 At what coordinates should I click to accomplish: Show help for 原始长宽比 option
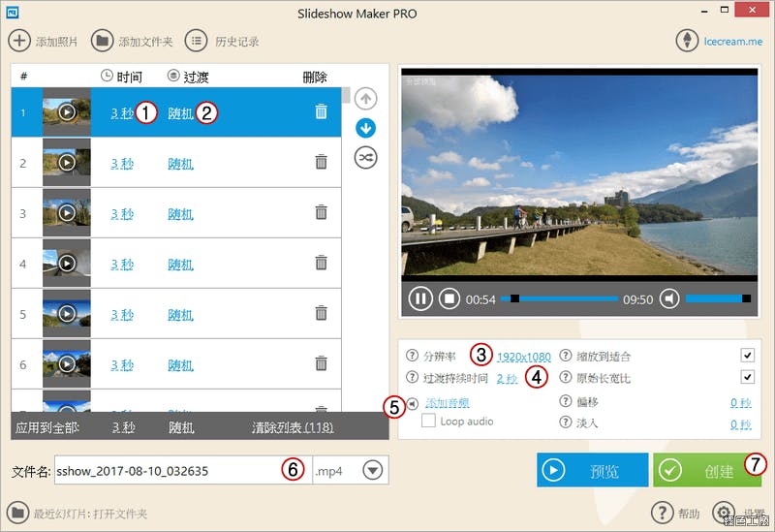point(566,377)
